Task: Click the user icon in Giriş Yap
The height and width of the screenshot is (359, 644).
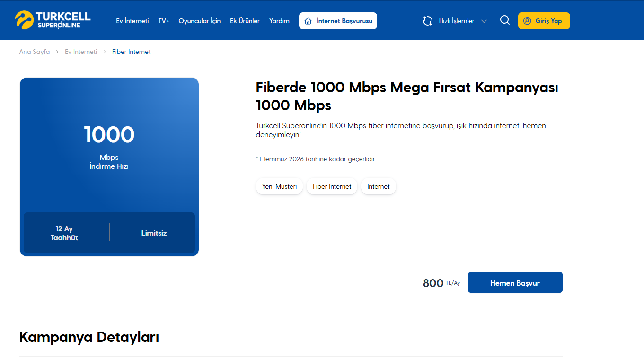Action: click(x=527, y=21)
